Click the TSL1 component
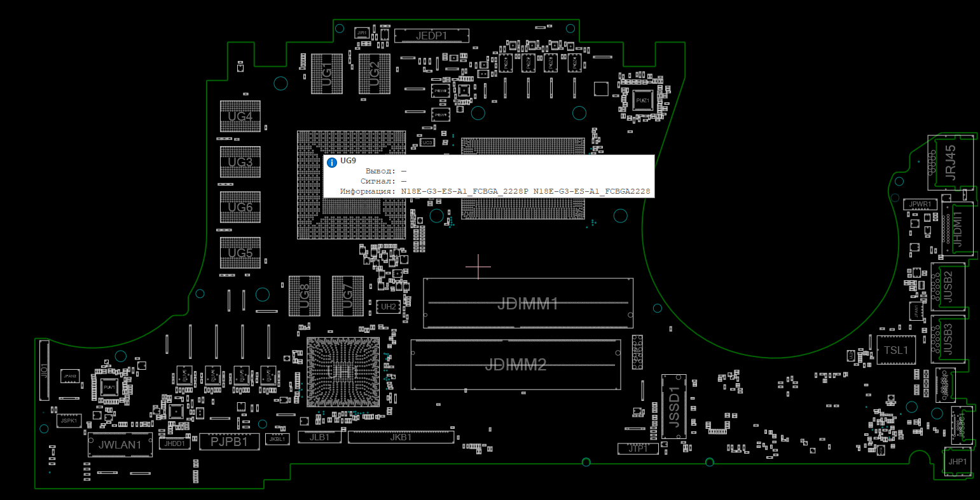 896,350
